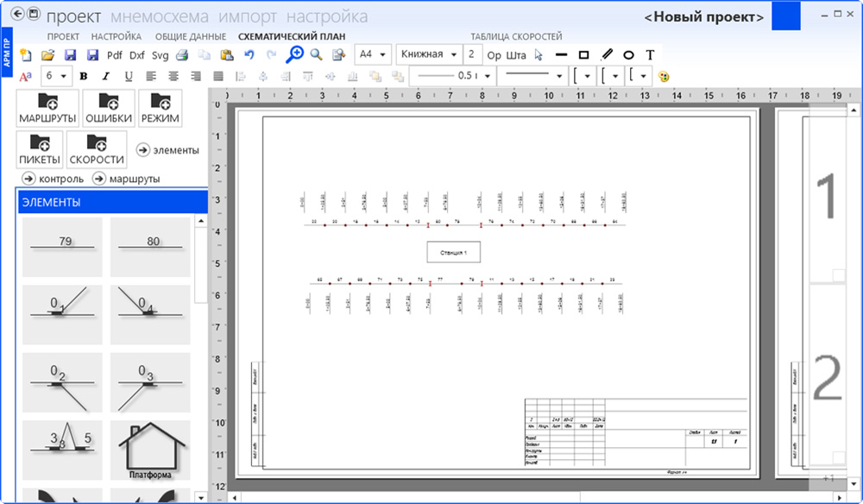863x504 pixels.
Task: Align text to the right
Action: [x=196, y=77]
